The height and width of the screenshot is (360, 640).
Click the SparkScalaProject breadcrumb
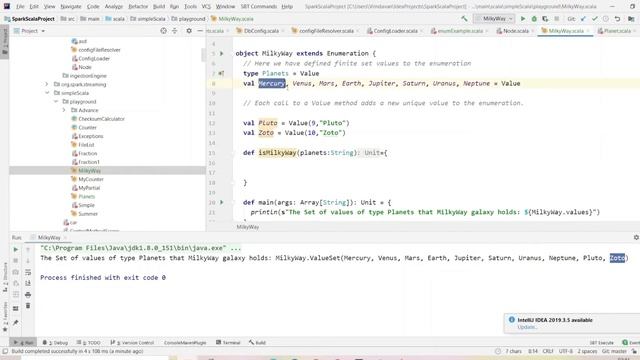[29, 19]
